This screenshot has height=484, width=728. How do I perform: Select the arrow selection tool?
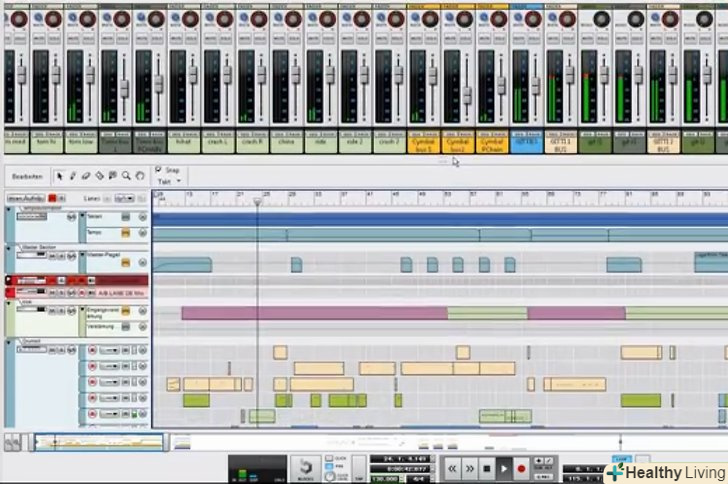point(60,176)
